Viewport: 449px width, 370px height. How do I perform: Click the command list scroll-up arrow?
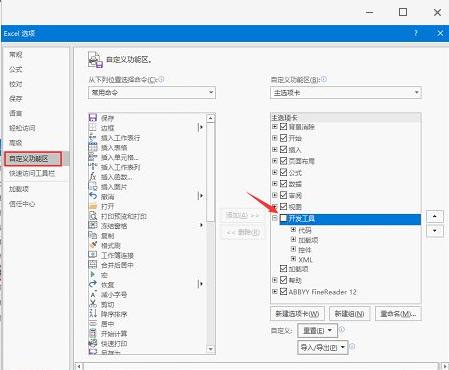click(210, 118)
